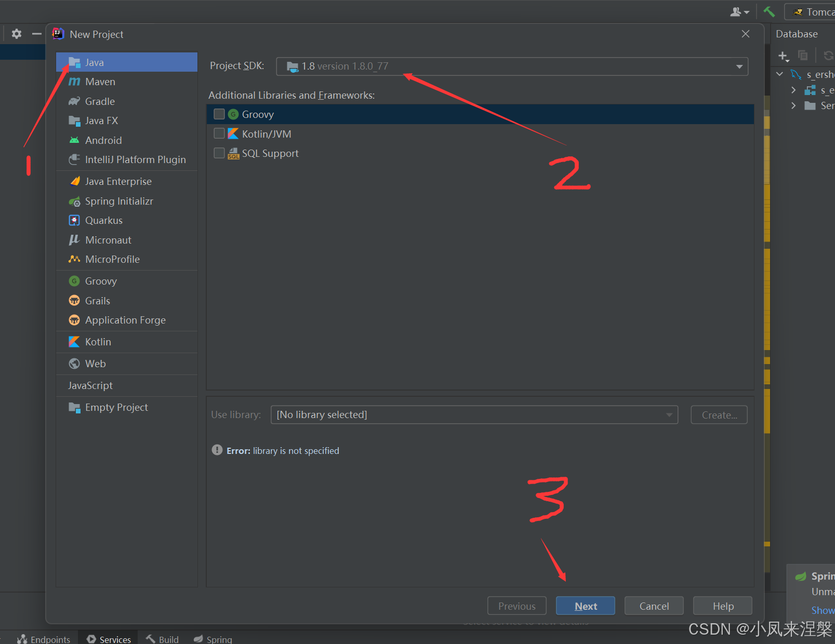Image resolution: width=835 pixels, height=644 pixels.
Task: Enable the Kotlin/JVM framework checkbox
Action: point(219,133)
